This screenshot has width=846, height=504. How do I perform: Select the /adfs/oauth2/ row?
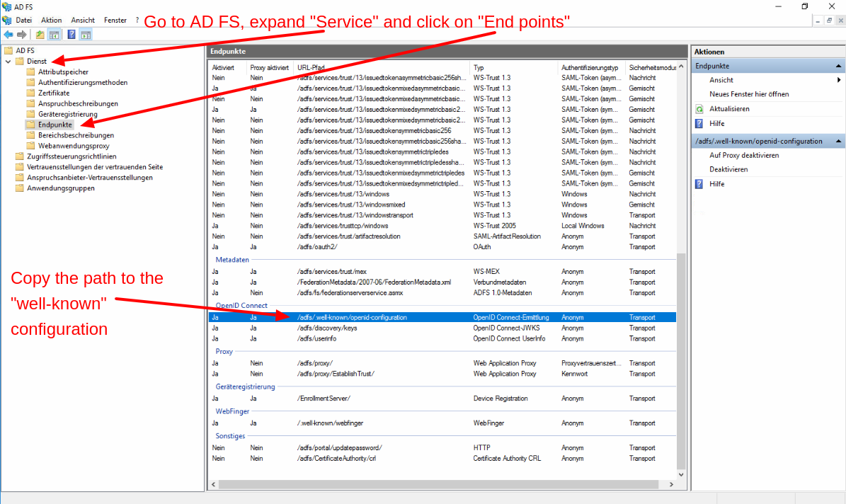(x=442, y=246)
